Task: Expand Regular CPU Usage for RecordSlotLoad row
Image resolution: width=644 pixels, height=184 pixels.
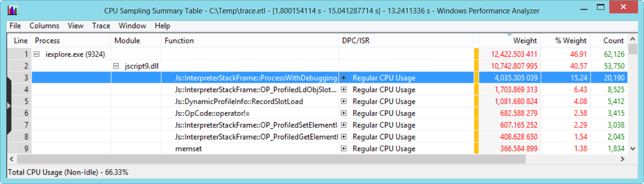Action: tap(343, 102)
